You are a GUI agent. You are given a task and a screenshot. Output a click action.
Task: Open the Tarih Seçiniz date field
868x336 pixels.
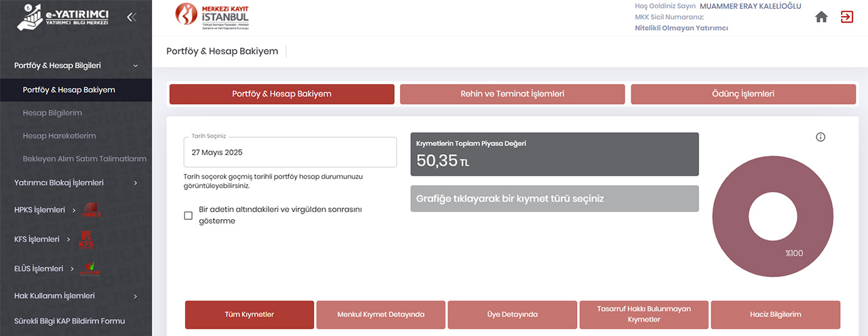(x=290, y=153)
